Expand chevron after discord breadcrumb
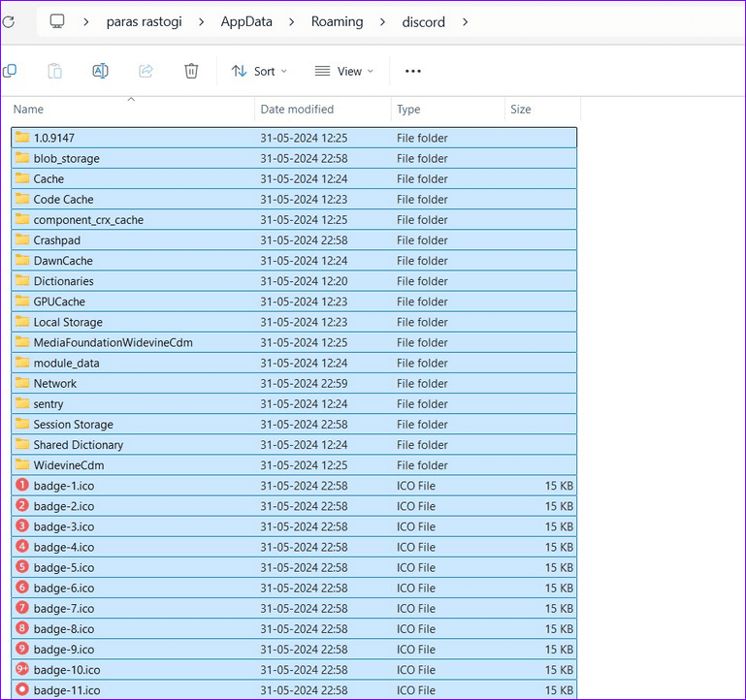 (466, 22)
